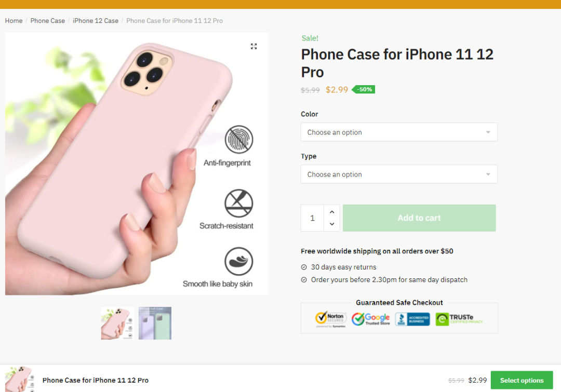Click the sticky bar product thumbnail
The image size is (561, 392).
pyautogui.click(x=19, y=379)
